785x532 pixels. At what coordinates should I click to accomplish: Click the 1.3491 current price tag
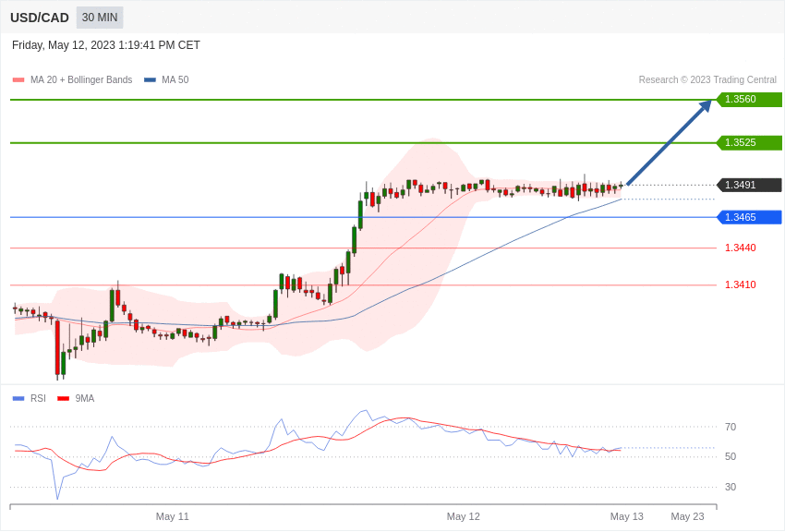[x=749, y=185]
